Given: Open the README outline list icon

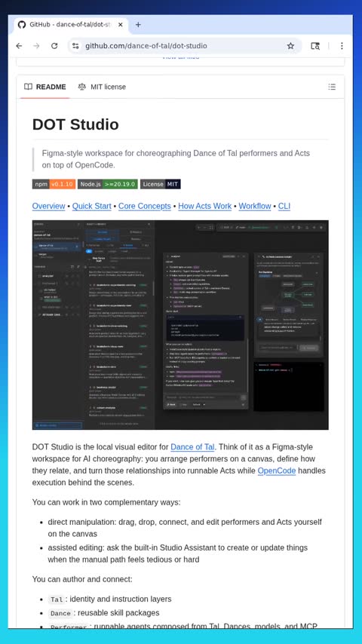Looking at the screenshot, I should (x=332, y=87).
